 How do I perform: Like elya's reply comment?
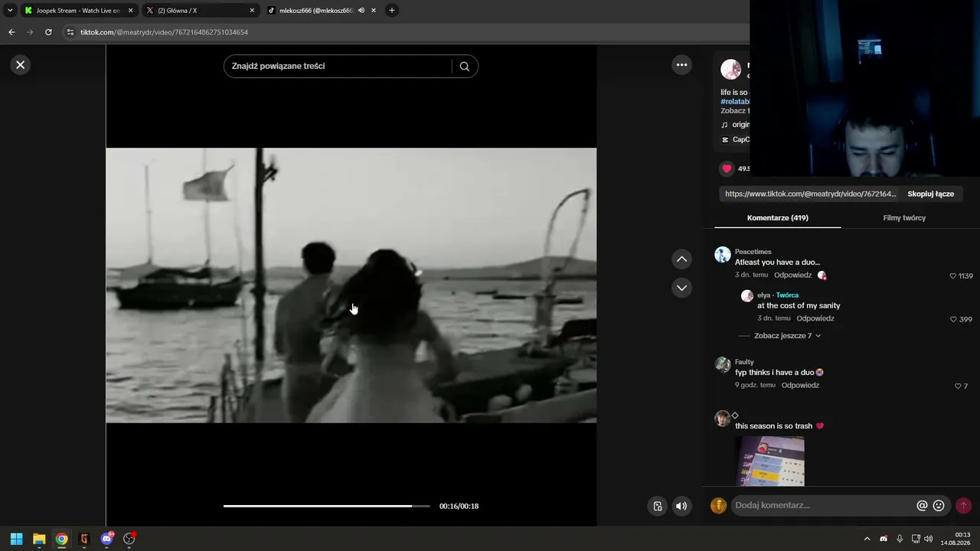coord(953,319)
